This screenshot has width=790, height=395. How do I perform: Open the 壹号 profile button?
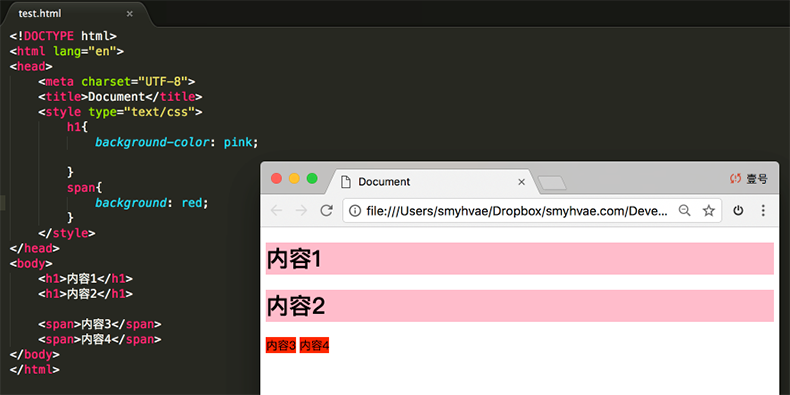tap(749, 179)
